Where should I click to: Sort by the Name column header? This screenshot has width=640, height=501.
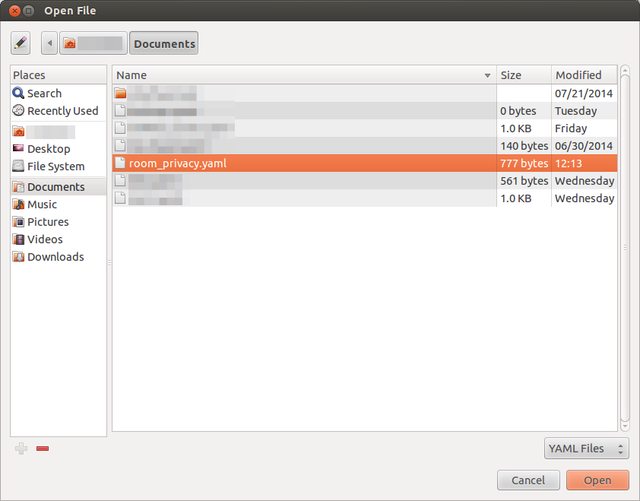(x=304, y=75)
